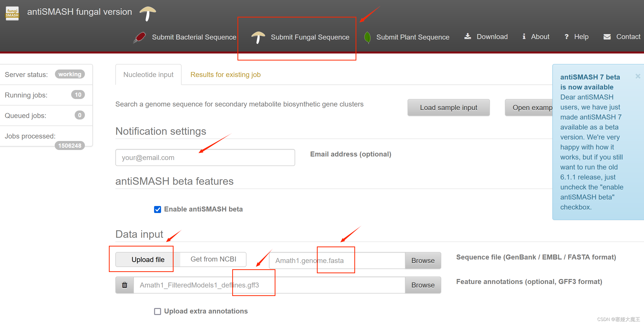
Task: Check Upload extra annotations box
Action: tap(158, 311)
